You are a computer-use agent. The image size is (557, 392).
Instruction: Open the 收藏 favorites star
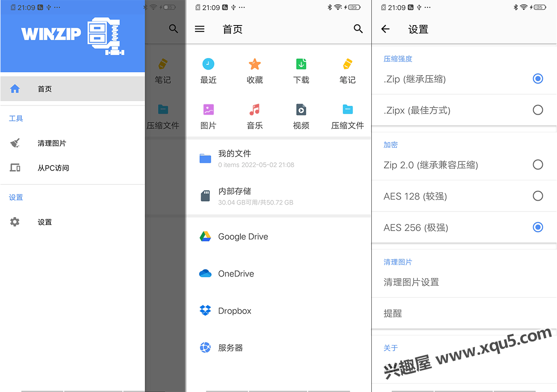pyautogui.click(x=255, y=71)
